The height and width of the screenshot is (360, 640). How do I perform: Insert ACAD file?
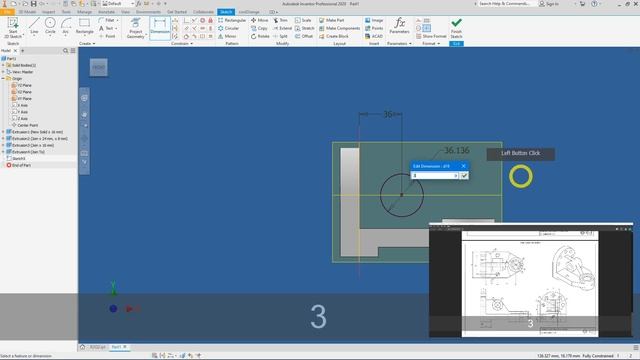(x=374, y=36)
